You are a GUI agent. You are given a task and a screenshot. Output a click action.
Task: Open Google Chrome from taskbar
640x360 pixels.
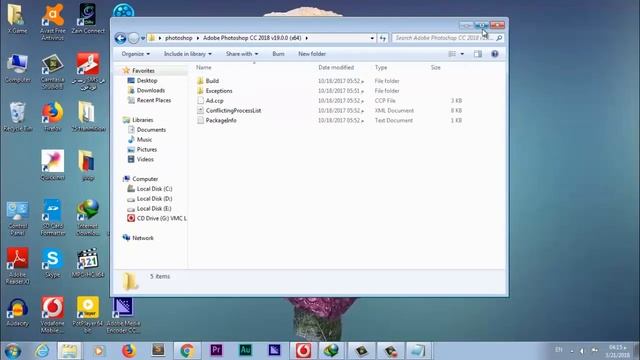click(187, 351)
